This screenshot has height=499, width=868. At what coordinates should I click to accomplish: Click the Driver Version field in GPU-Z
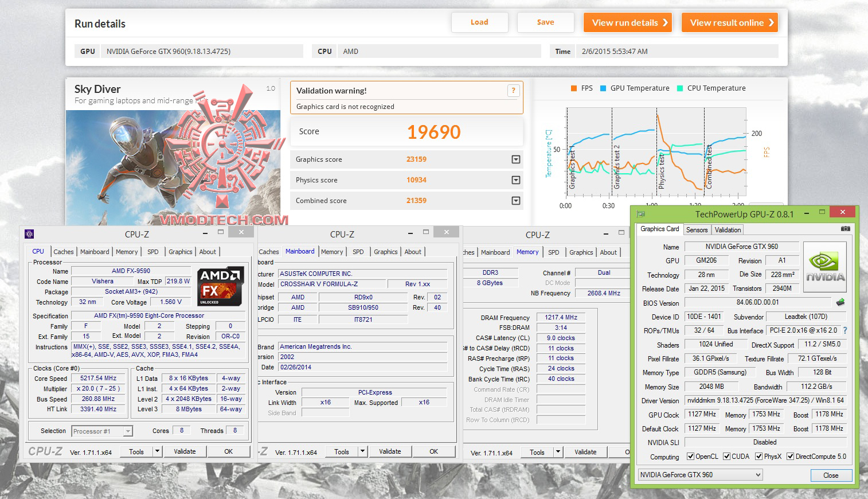click(766, 400)
